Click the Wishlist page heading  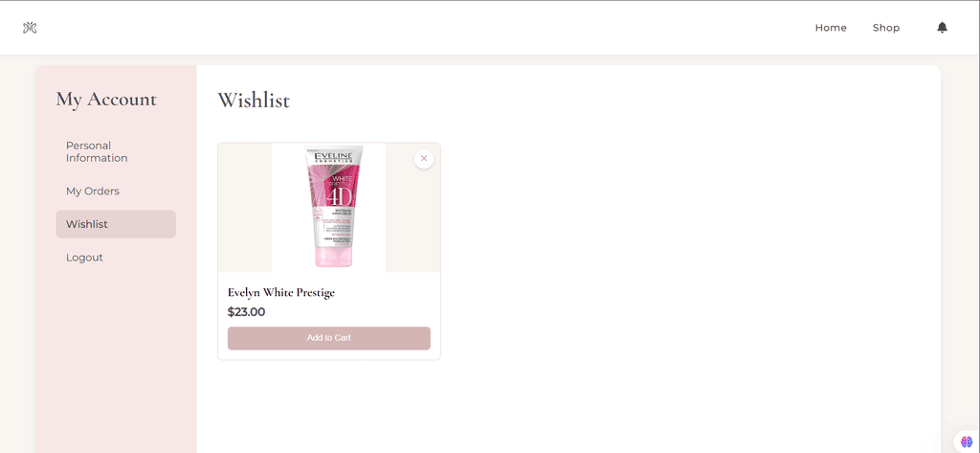point(254,101)
